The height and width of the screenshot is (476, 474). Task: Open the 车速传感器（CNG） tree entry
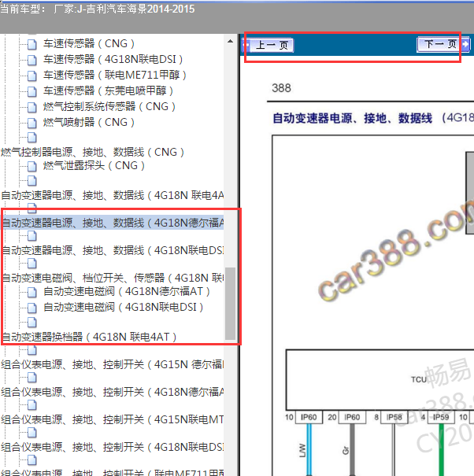pyautogui.click(x=89, y=43)
